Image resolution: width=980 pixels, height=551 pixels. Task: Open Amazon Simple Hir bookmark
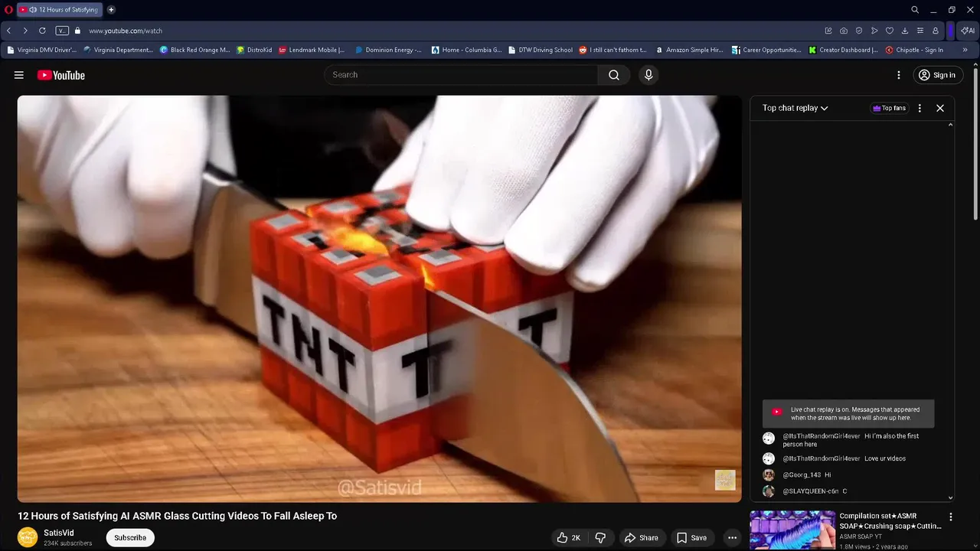(x=689, y=50)
